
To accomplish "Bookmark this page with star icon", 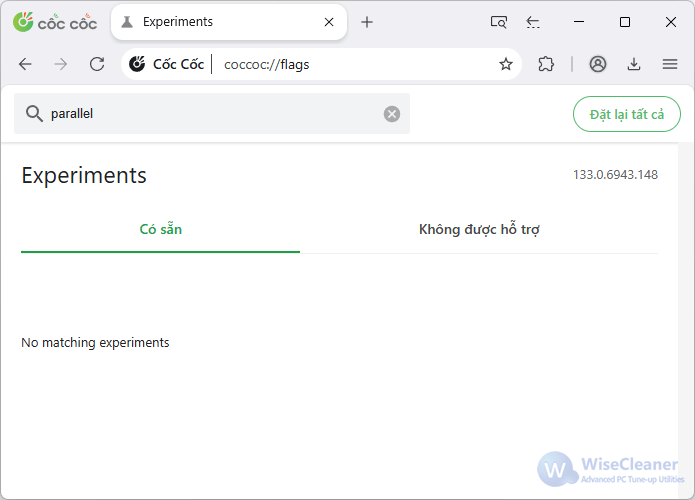I will [506, 64].
